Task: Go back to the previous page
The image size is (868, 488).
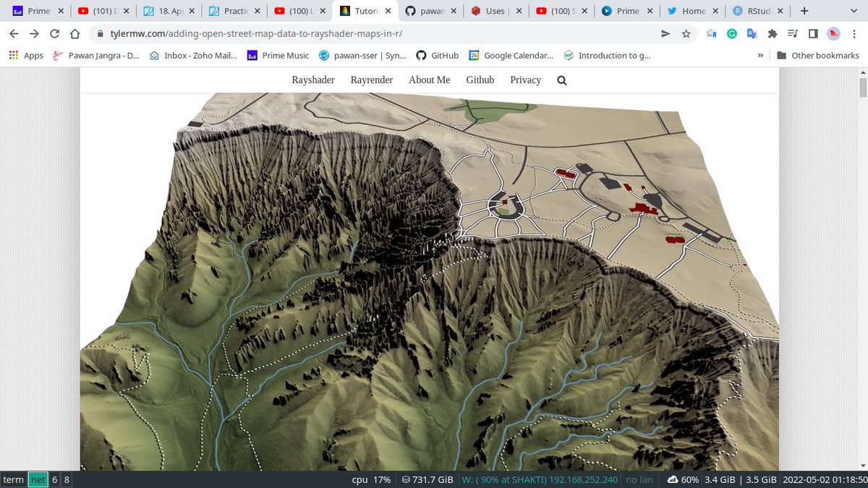Action: click(14, 34)
